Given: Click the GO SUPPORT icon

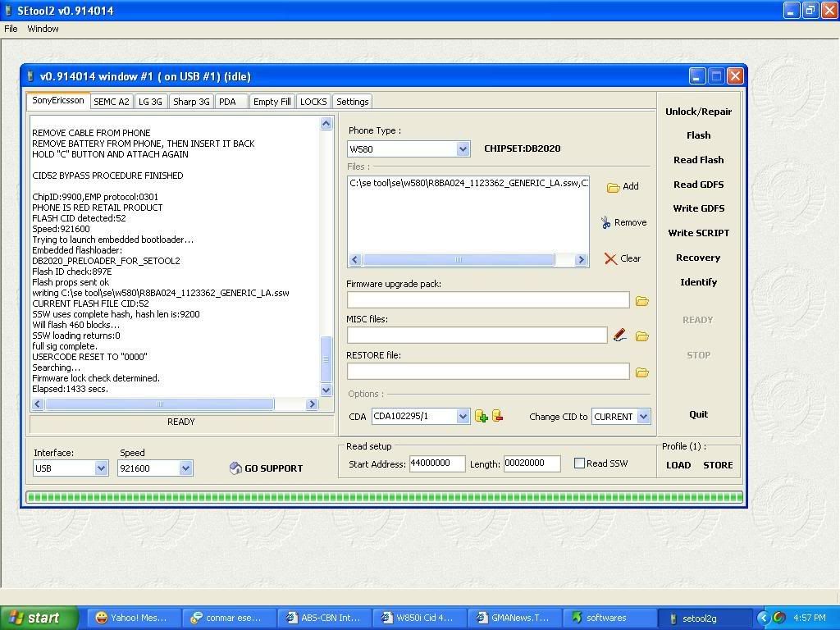Looking at the screenshot, I should click(235, 468).
